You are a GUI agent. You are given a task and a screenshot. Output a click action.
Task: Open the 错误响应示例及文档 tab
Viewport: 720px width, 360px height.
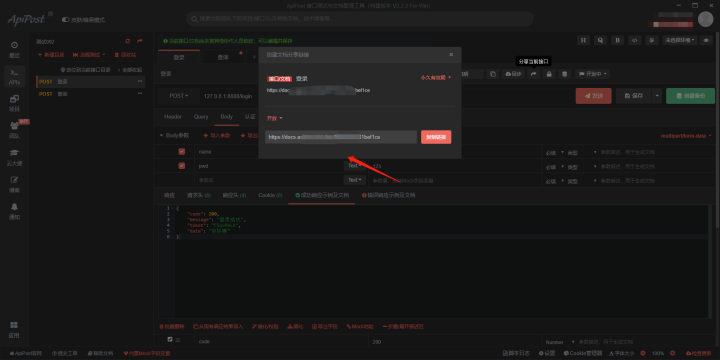pos(388,195)
